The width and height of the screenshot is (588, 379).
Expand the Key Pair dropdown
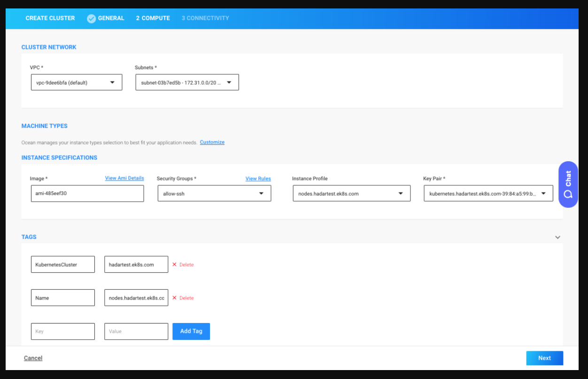pos(488,193)
